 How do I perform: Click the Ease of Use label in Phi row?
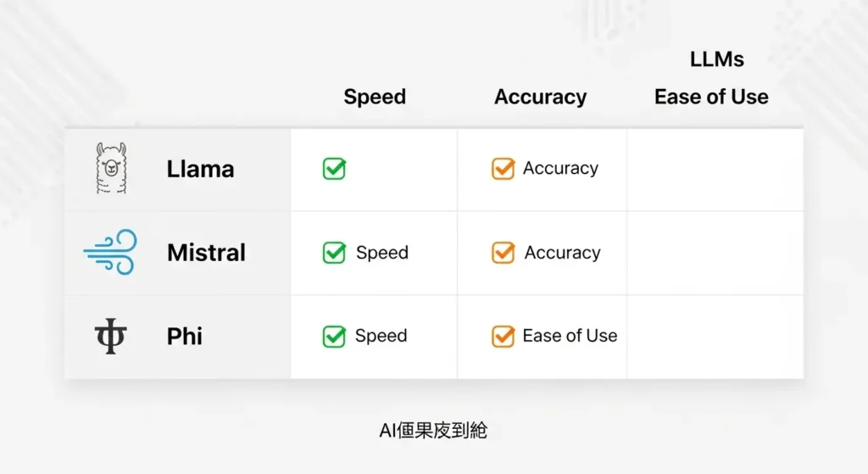[570, 337]
